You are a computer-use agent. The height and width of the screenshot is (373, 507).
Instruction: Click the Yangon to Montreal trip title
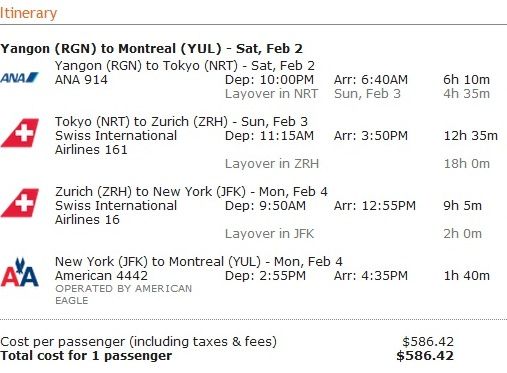pyautogui.click(x=151, y=49)
